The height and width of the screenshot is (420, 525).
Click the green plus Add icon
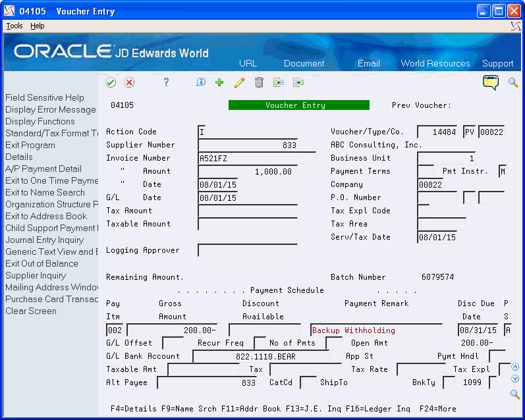[x=219, y=82]
